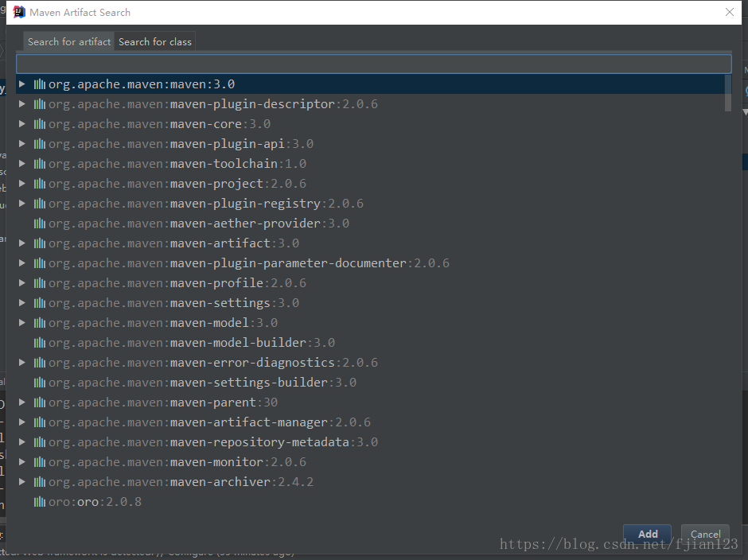Select the maven-plugin-parameter-documenter:2.0.6 row text
The image size is (748, 560).
249,263
